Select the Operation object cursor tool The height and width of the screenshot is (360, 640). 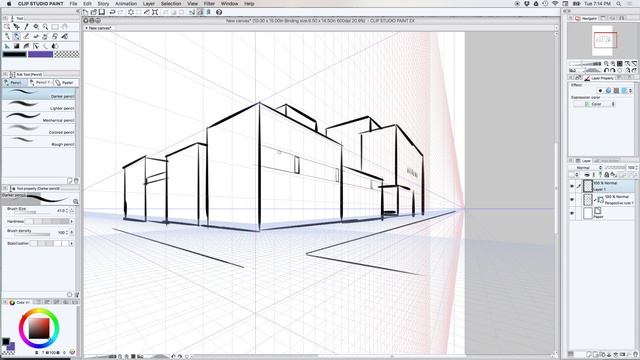(x=17, y=27)
